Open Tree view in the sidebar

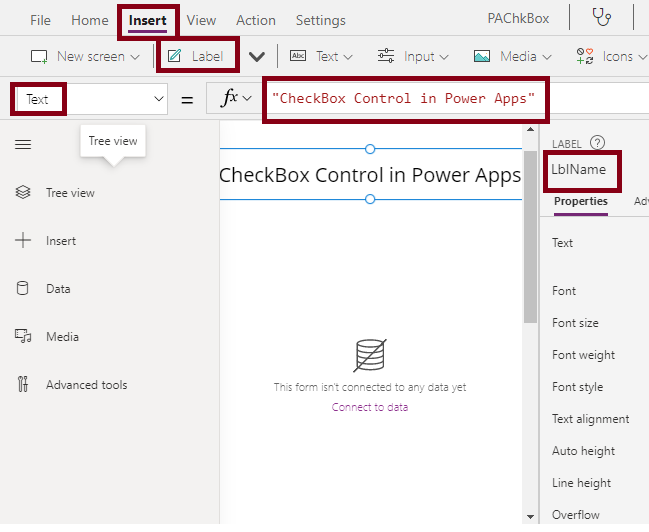click(x=70, y=193)
